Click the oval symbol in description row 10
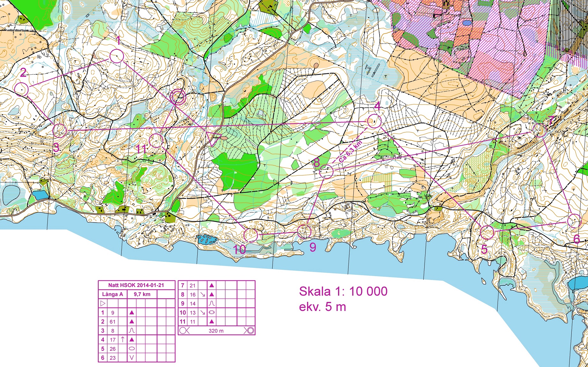 point(212,312)
